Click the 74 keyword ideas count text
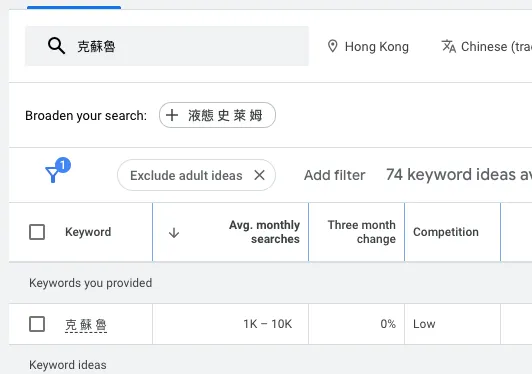This screenshot has width=532, height=374. (x=459, y=175)
